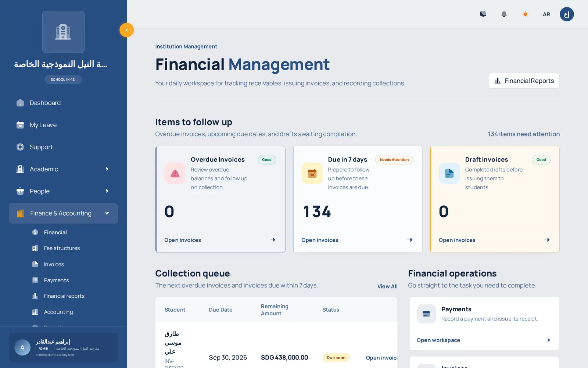
Task: Collapse the Finance & Accounting menu
Action: 63,213
